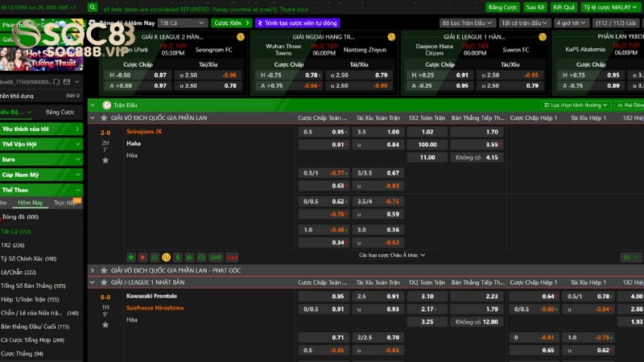Click the Cược Xiên green button

(232, 23)
